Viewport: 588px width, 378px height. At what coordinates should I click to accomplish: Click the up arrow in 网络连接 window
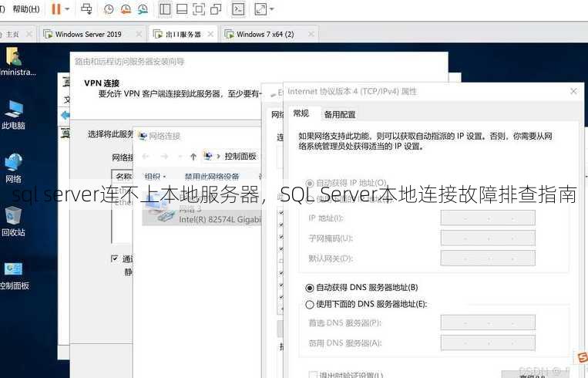(193, 157)
